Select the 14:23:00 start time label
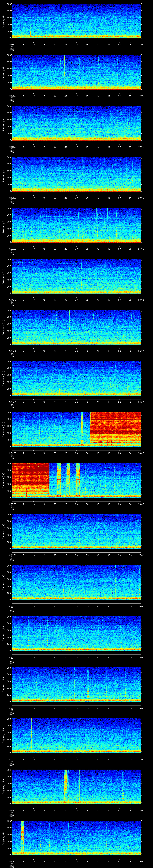The image size is (153, 868). tap(12, 402)
